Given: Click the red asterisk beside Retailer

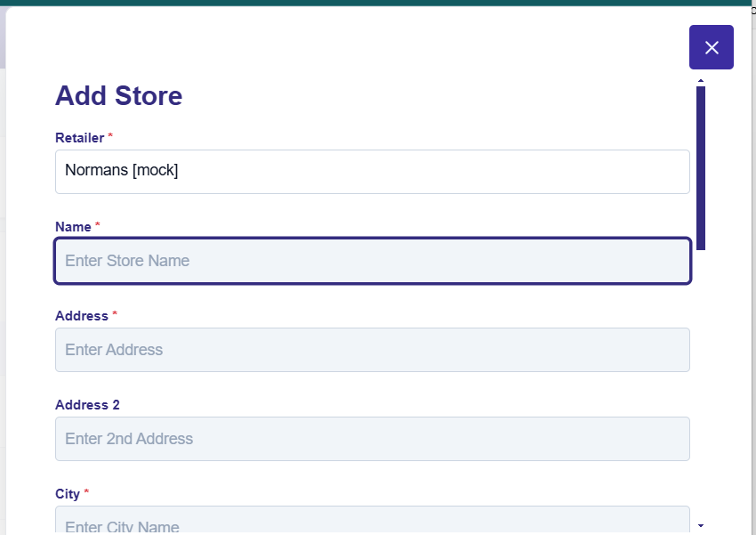Looking at the screenshot, I should 110,137.
